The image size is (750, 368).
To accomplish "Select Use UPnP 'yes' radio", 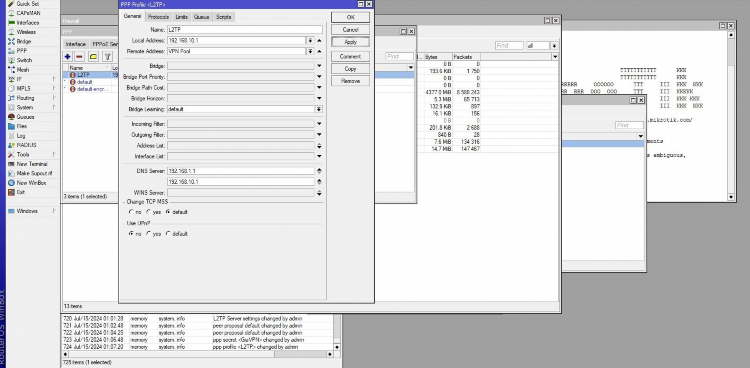I will pos(149,234).
